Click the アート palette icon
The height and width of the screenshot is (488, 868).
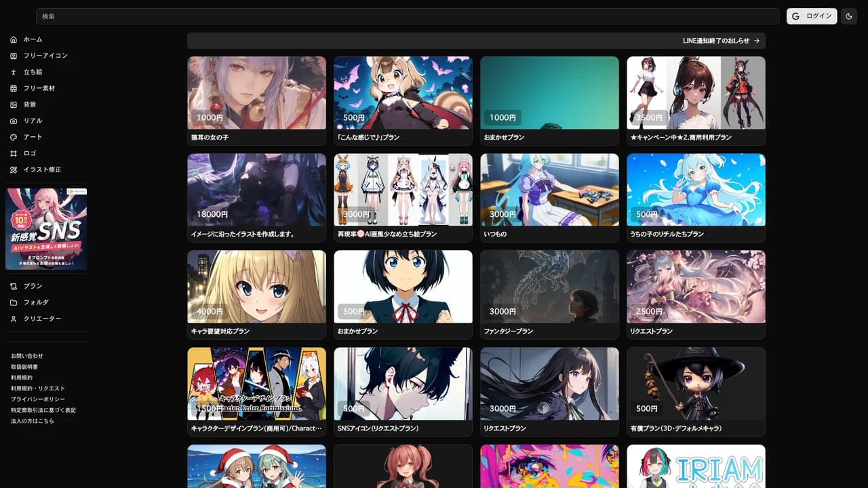pos(14,137)
